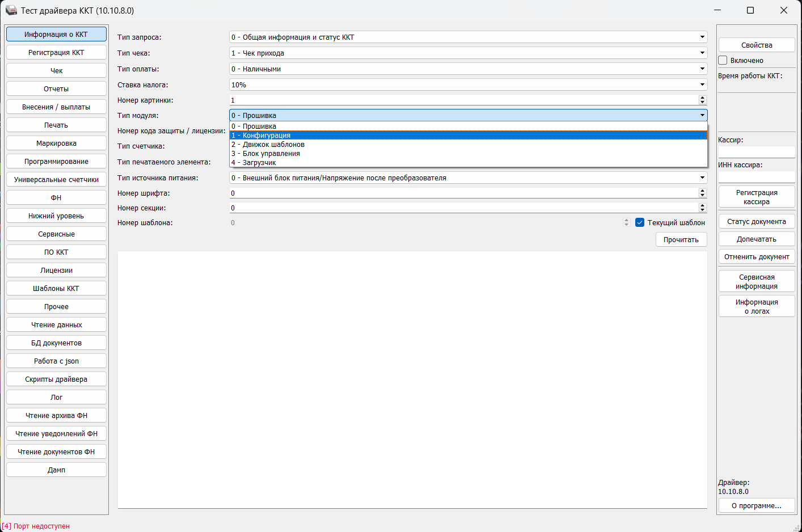This screenshot has height=532, width=802.
Task: Collapse the Тип модуля dropdown
Action: click(x=468, y=115)
